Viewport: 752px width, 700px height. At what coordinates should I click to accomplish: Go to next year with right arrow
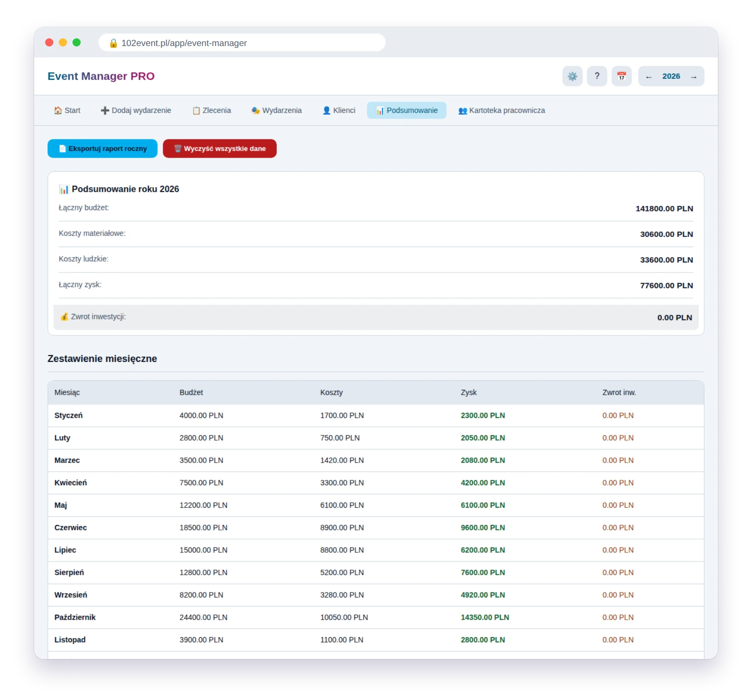click(x=694, y=77)
